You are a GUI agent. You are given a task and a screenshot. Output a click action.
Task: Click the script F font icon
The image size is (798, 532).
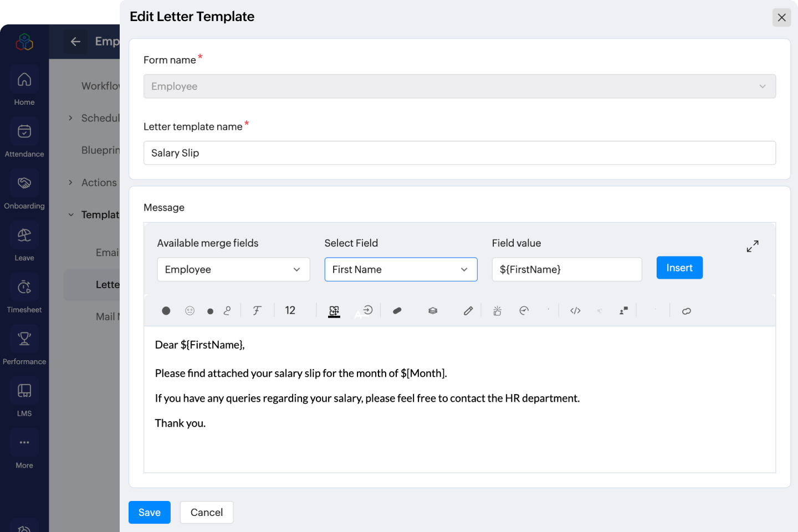[x=257, y=311]
